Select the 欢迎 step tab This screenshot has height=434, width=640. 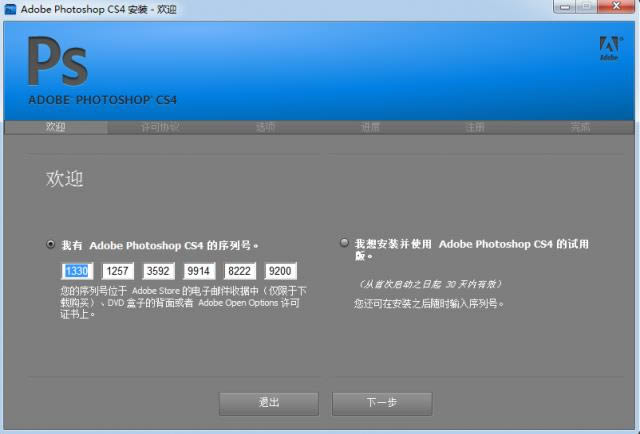point(56,127)
